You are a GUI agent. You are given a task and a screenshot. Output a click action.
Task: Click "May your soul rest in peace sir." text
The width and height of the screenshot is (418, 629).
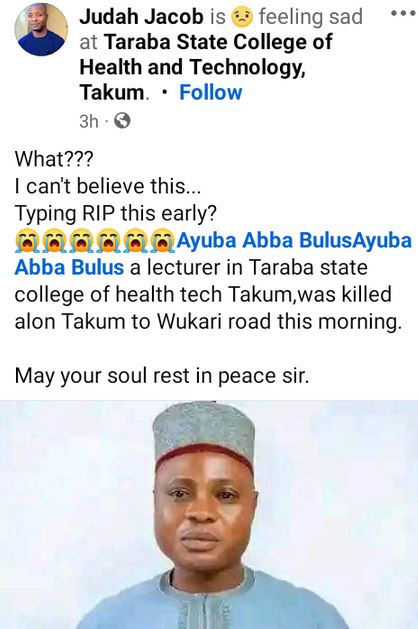[x=162, y=376]
